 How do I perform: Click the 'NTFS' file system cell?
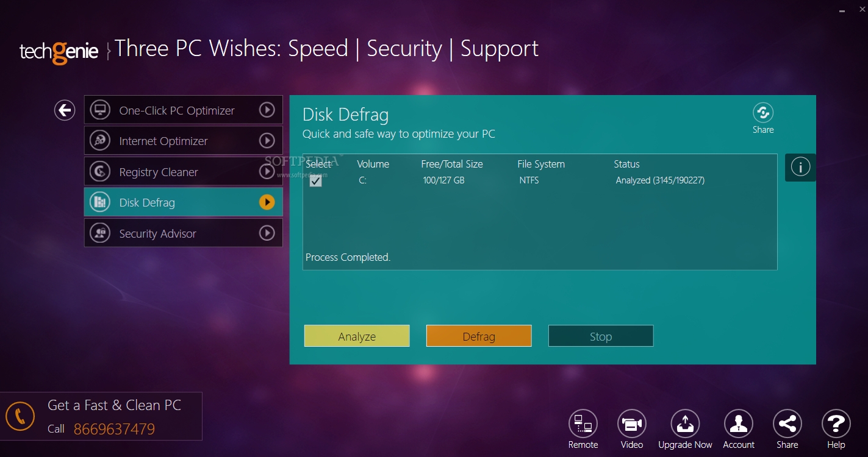tap(529, 180)
